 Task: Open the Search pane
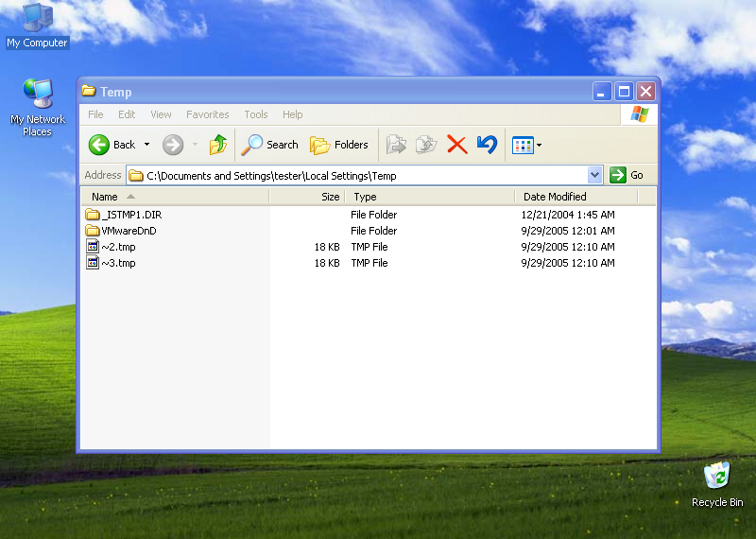269,145
